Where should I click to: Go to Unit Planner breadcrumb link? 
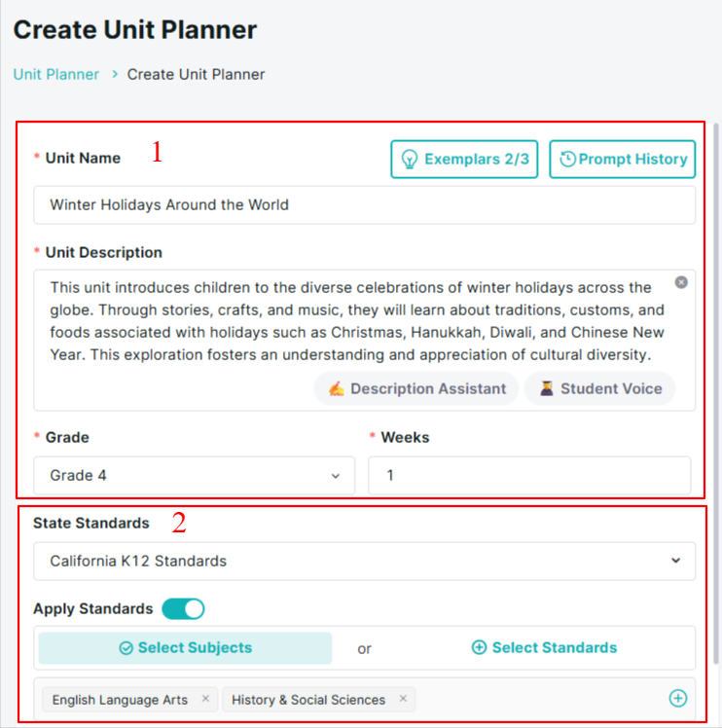(x=56, y=74)
